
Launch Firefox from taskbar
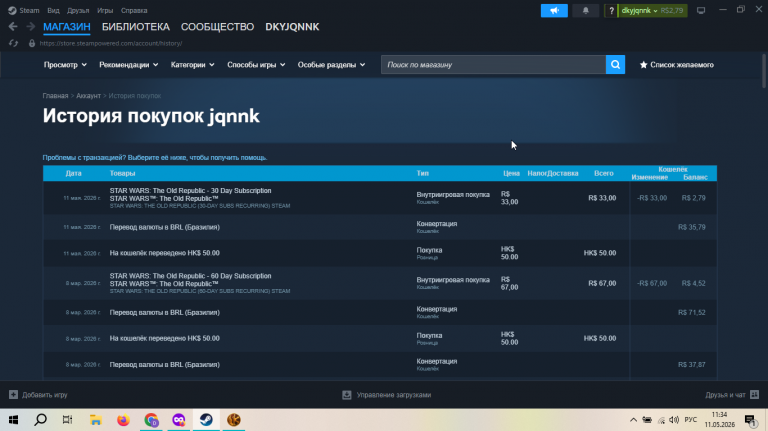(123, 420)
